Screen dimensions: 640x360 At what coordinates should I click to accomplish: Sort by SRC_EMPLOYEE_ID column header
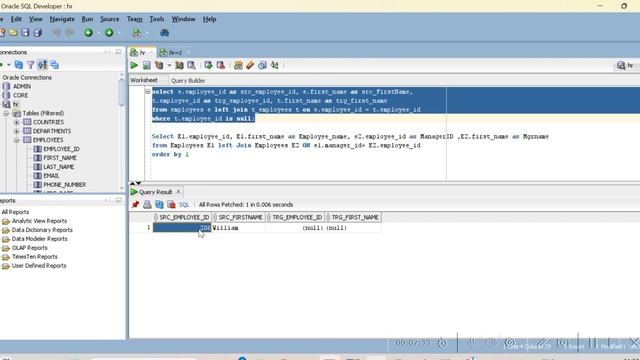pyautogui.click(x=182, y=217)
